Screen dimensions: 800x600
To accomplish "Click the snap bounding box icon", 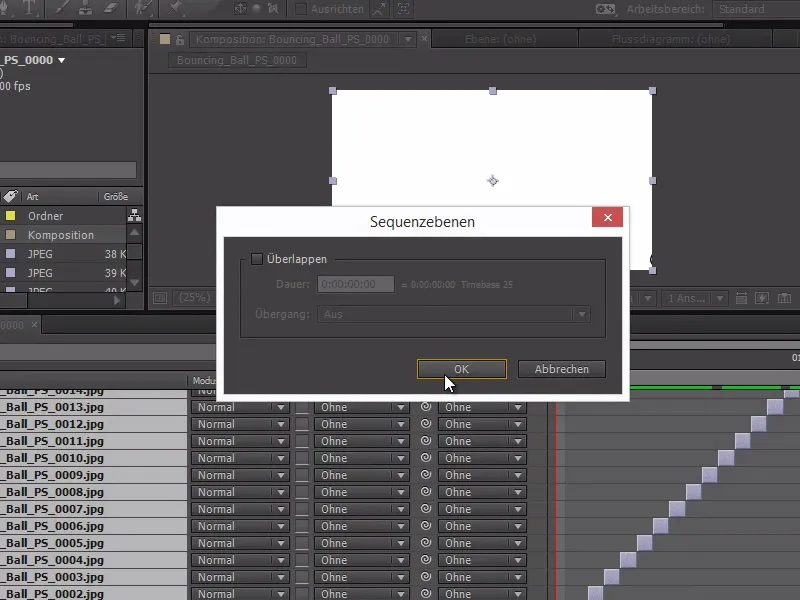I will (403, 9).
